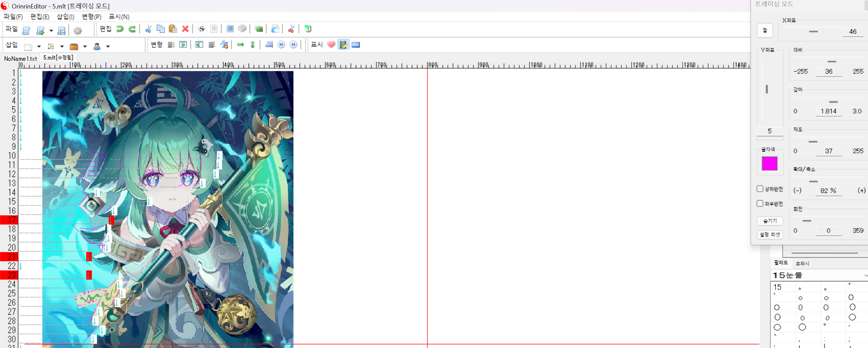Open the 15눈물 palette combo box
Viewport: 868px width, 348px height.
coord(819,275)
